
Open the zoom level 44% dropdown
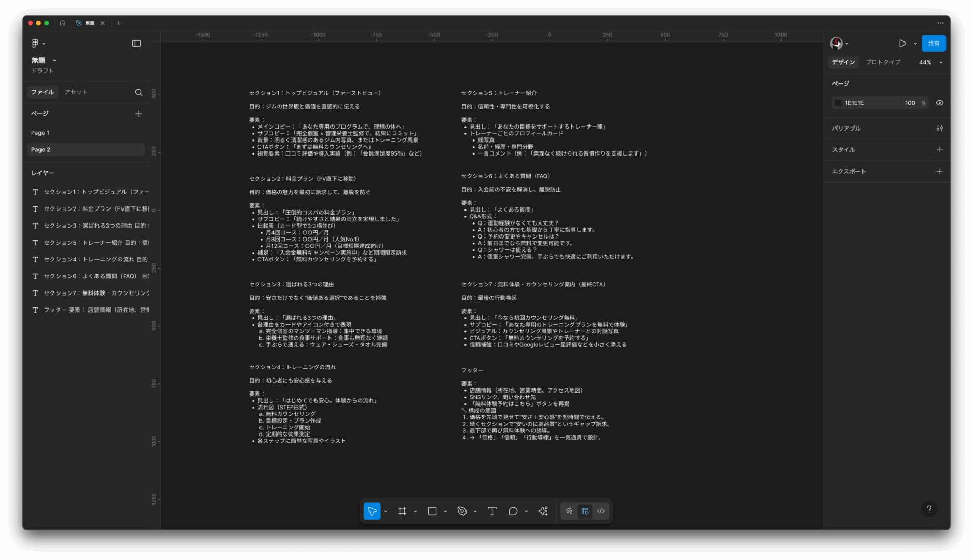pyautogui.click(x=931, y=62)
